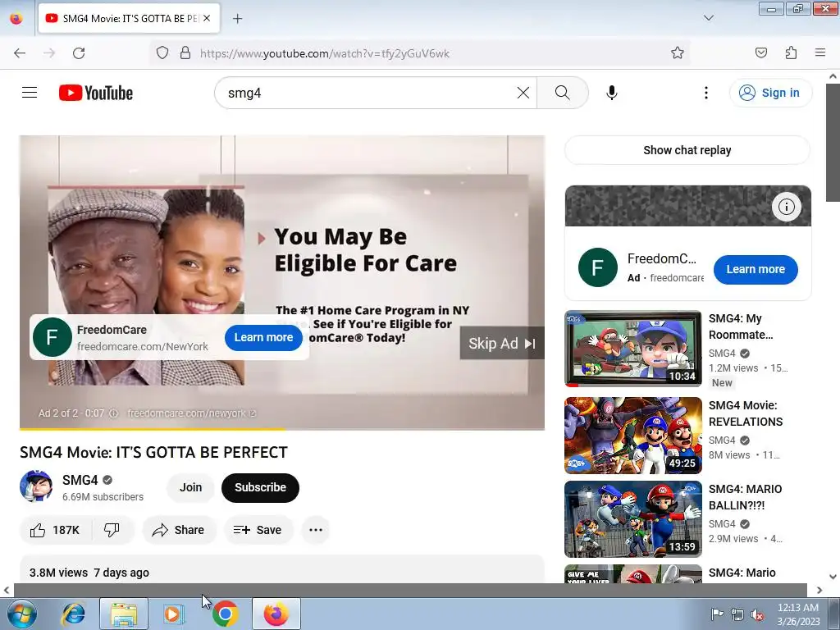Dislike this video
The width and height of the screenshot is (840, 630).
click(x=112, y=530)
